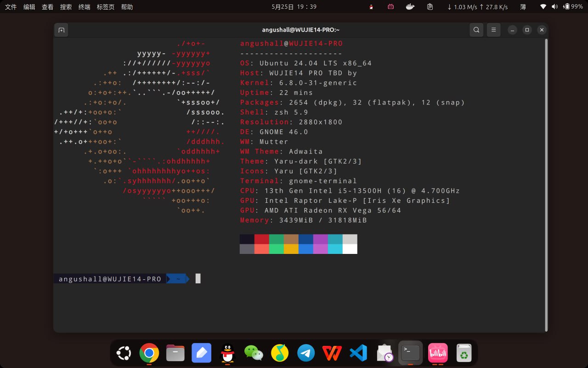This screenshot has height=368, width=588.
Task: Open the clipboard manager tray indicator
Action: 430,7
